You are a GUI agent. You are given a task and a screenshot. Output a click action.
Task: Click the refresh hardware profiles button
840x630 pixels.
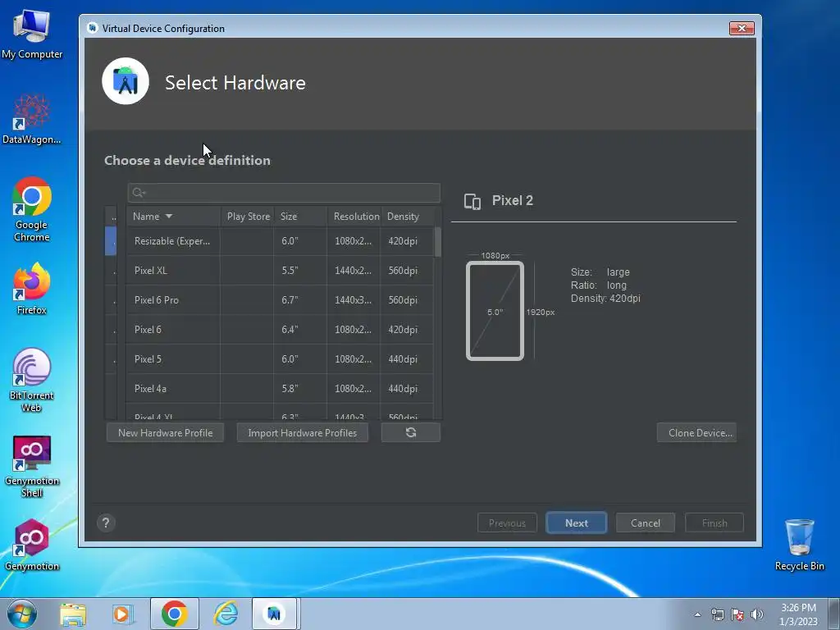point(411,432)
